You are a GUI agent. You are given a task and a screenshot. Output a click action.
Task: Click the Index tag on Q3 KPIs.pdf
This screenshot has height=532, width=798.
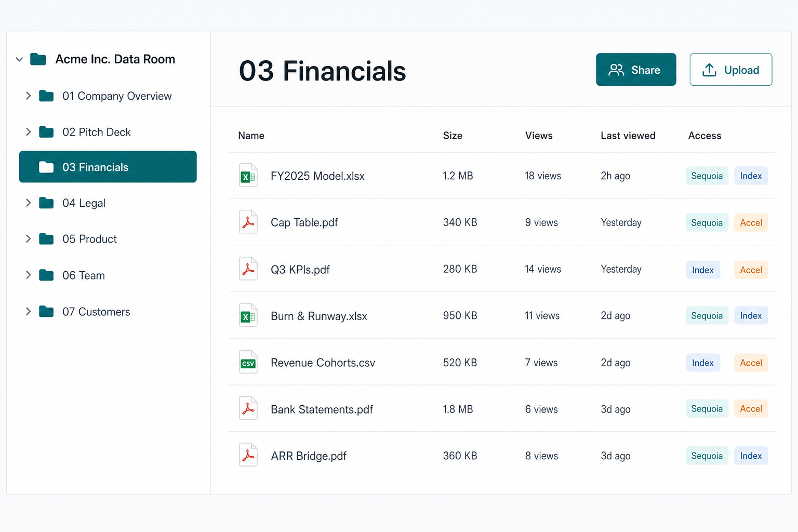703,270
